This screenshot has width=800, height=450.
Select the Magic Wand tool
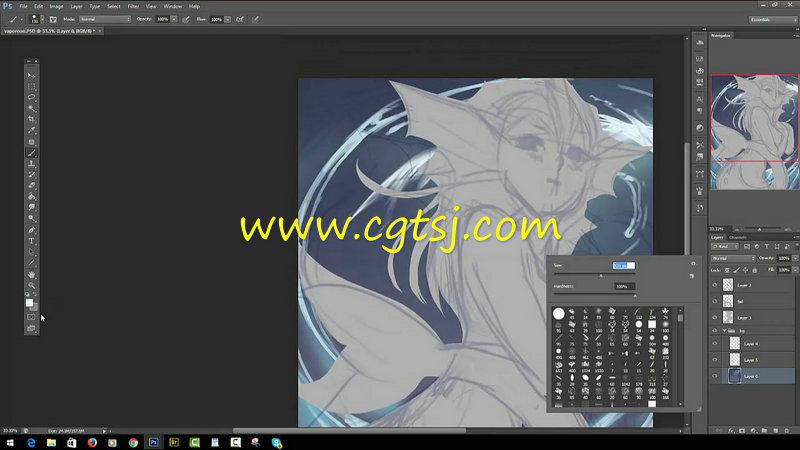(31, 109)
